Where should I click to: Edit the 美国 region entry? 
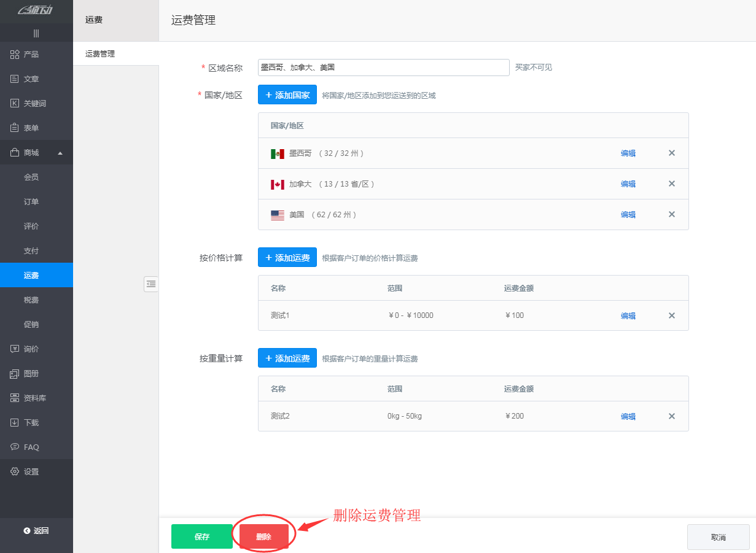[628, 215]
